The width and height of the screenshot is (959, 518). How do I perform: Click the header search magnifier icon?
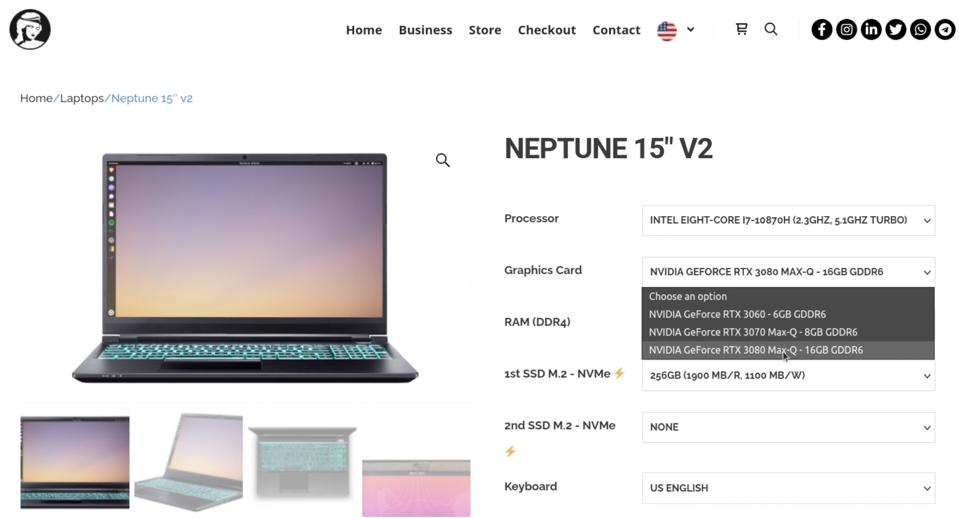[x=771, y=29]
